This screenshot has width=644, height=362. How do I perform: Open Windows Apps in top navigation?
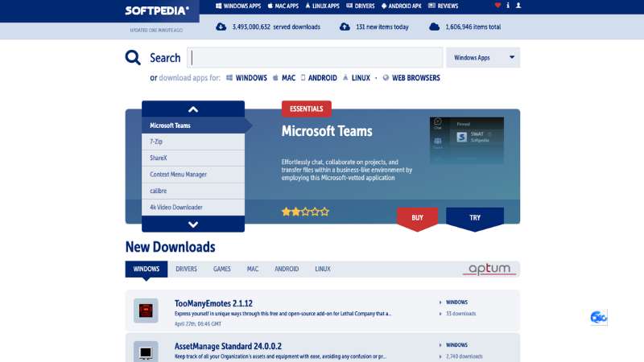[238, 6]
